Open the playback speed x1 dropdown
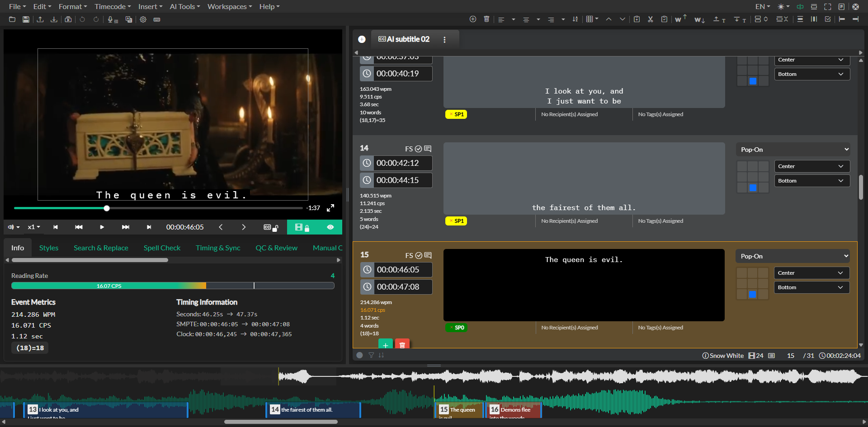Image resolution: width=868 pixels, height=427 pixels. pyautogui.click(x=34, y=227)
